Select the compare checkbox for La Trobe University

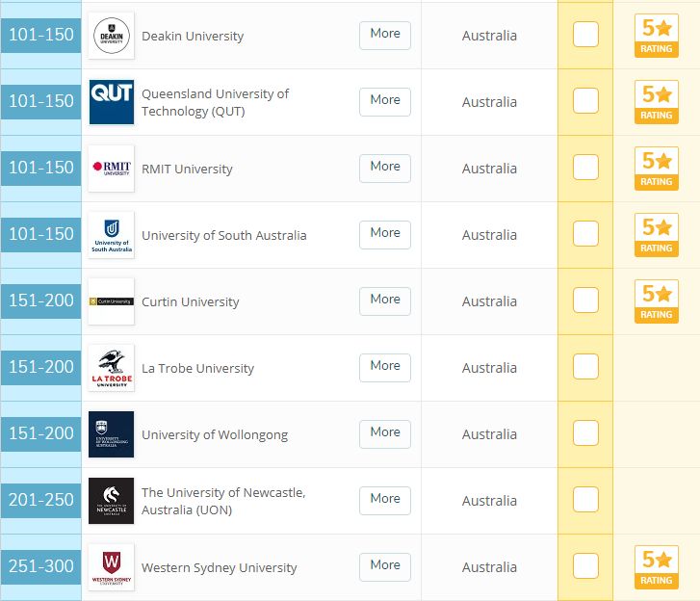pyautogui.click(x=585, y=367)
